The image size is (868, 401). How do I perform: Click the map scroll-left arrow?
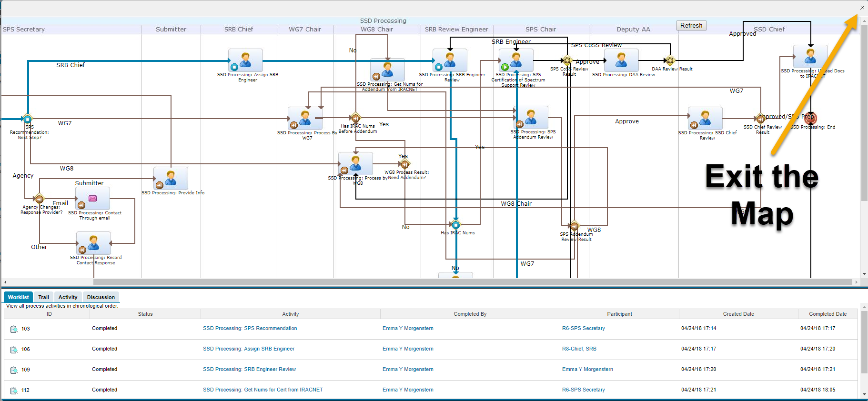point(5,282)
